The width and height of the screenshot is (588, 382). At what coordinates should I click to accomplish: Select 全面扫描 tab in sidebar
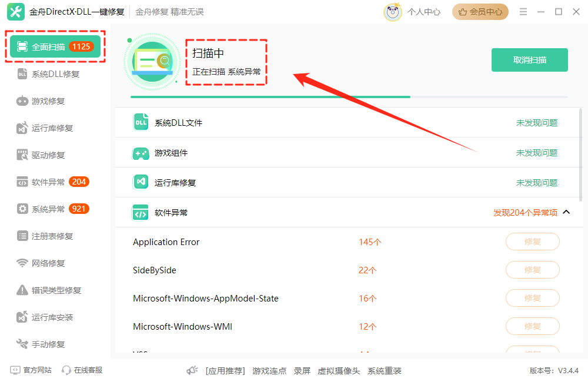(x=55, y=46)
